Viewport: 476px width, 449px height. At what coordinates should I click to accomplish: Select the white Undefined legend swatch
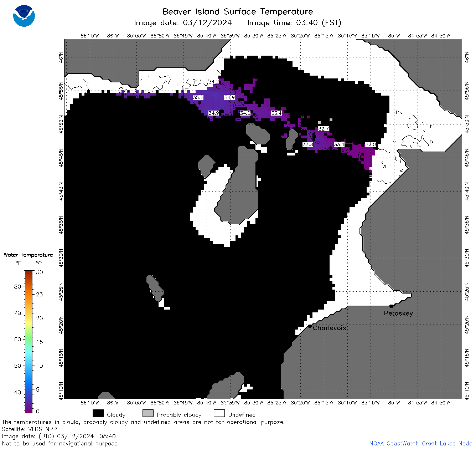[219, 413]
